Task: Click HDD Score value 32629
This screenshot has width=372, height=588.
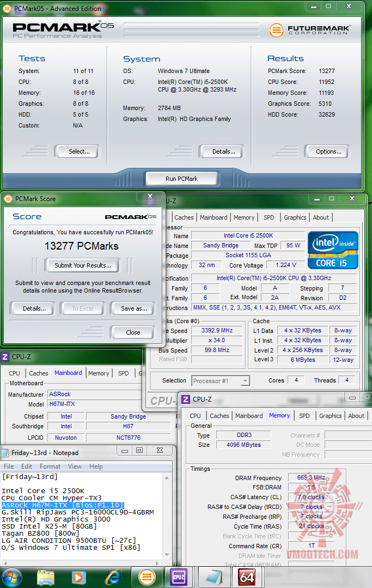Action: (x=327, y=114)
